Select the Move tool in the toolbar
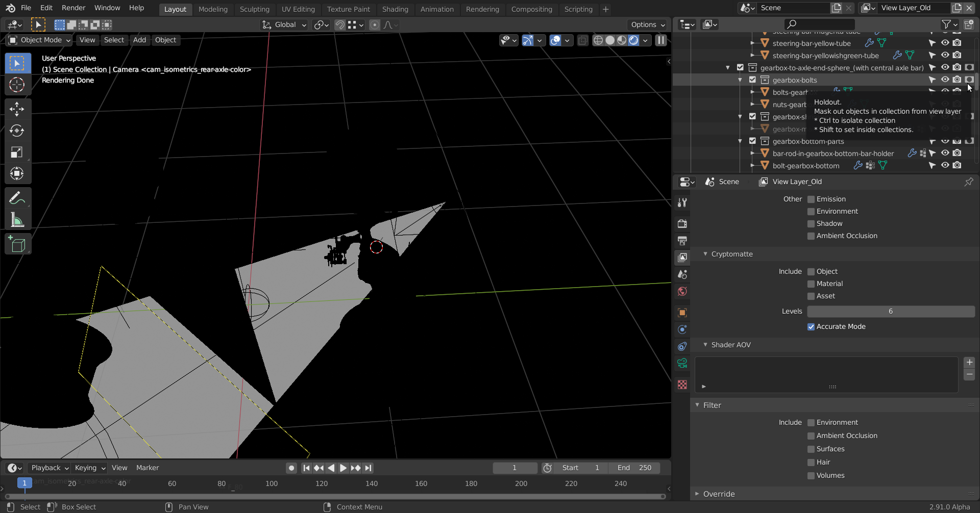The image size is (980, 513). coord(17,109)
